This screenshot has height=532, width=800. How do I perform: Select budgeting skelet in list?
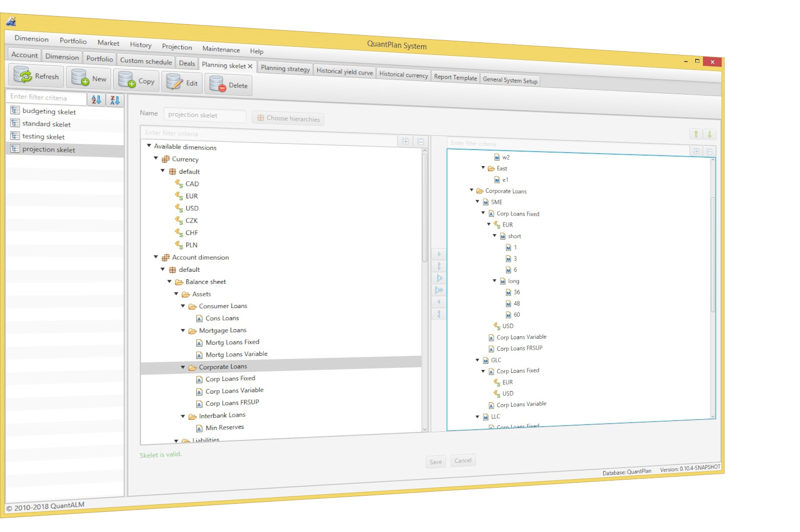coord(65,111)
